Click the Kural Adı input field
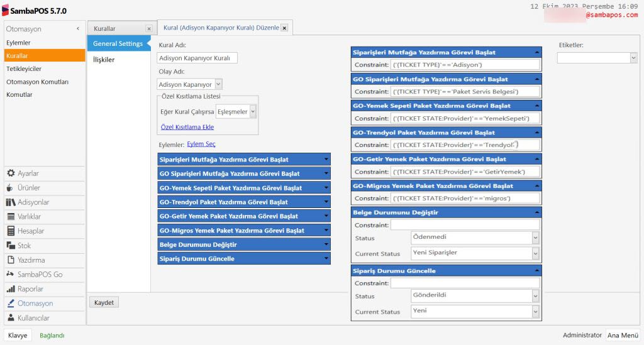Viewport: 644px width, 345px height. (197, 58)
